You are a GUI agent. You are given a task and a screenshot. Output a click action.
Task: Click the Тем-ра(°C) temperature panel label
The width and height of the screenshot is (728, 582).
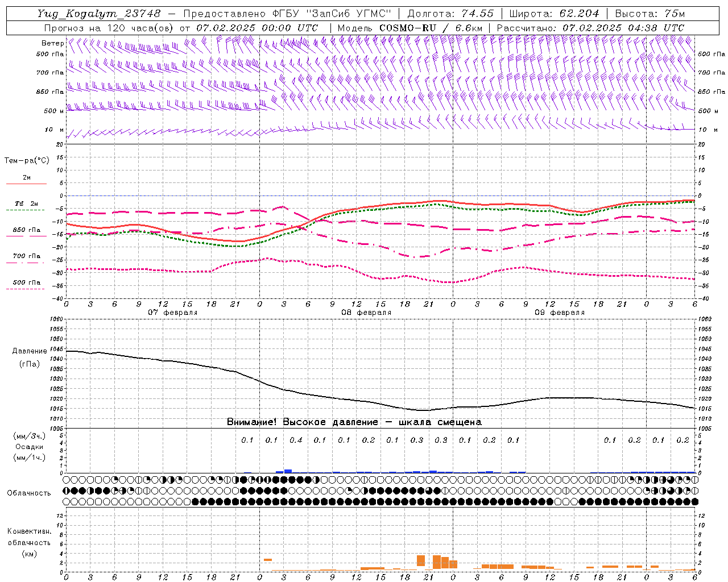[27, 161]
